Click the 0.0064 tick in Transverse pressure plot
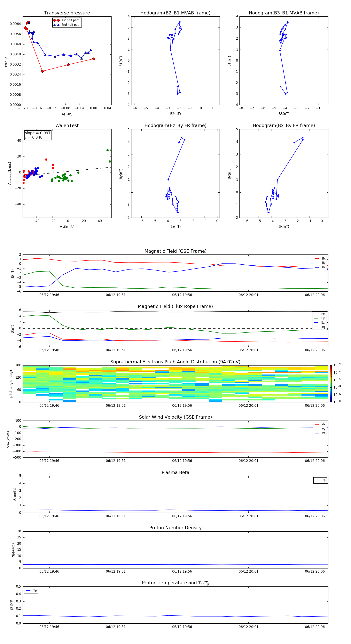Image resolution: width=351 pixels, height=644 pixels. [15, 24]
